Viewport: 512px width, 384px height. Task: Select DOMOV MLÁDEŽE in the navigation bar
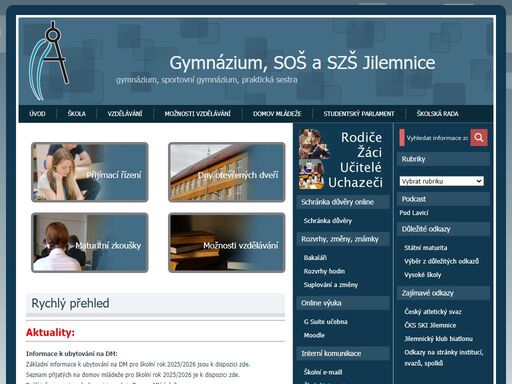coord(277,114)
